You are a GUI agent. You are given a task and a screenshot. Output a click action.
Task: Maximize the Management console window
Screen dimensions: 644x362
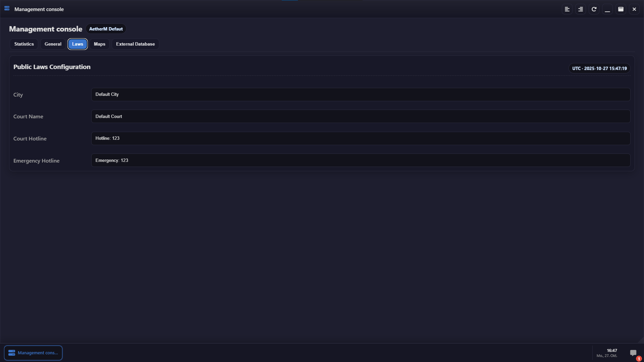(x=621, y=9)
